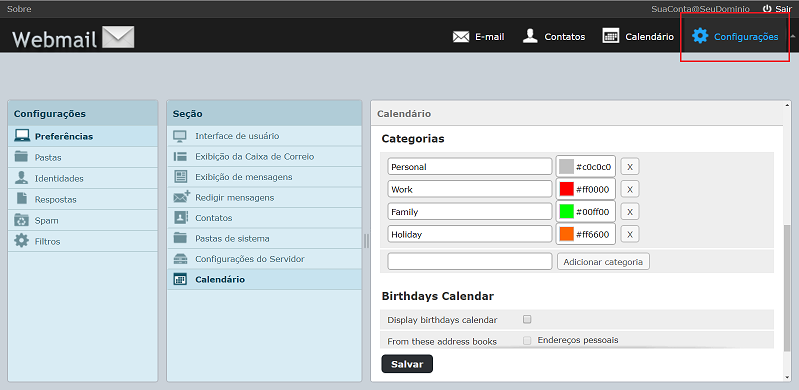This screenshot has width=799, height=390.
Task: Open orange #ff6600 color picker for Holiday
Action: pyautogui.click(x=585, y=234)
